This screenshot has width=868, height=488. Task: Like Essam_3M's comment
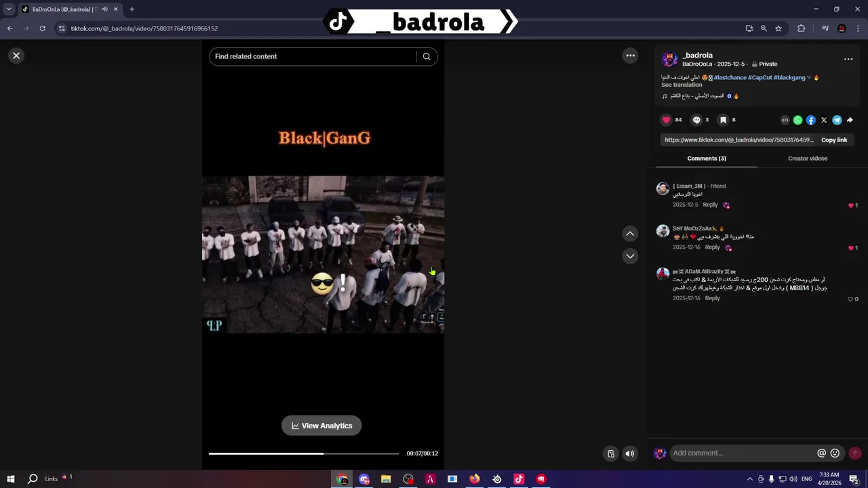851,205
